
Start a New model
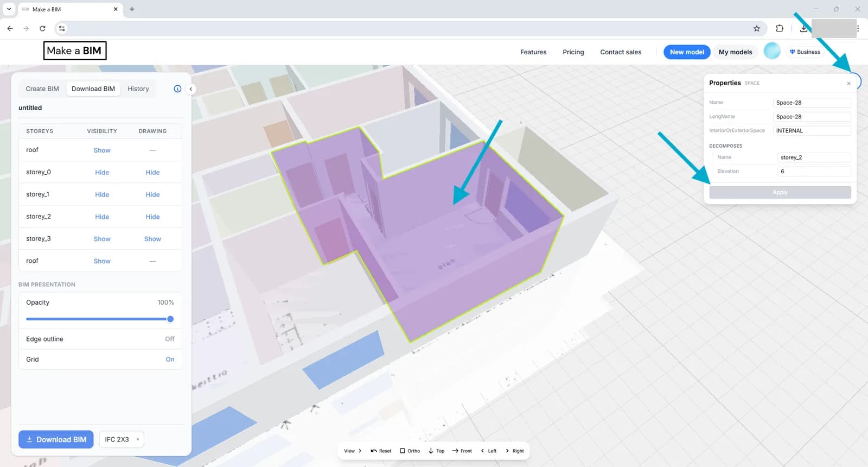click(x=687, y=52)
